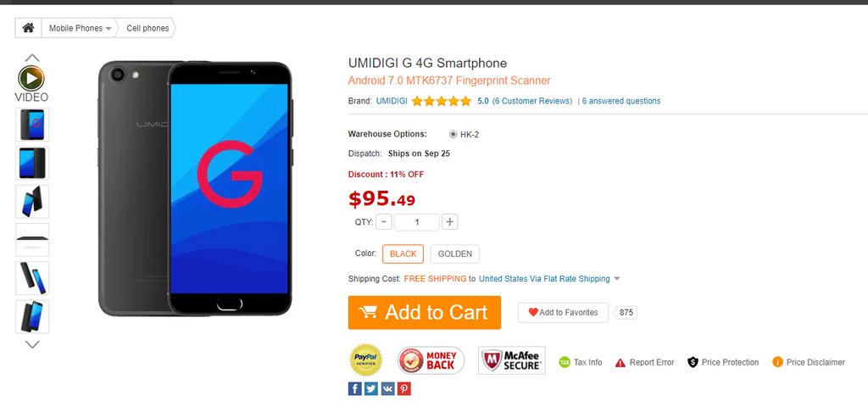Share on VK social icon
This screenshot has height=418, width=868.
click(387, 388)
